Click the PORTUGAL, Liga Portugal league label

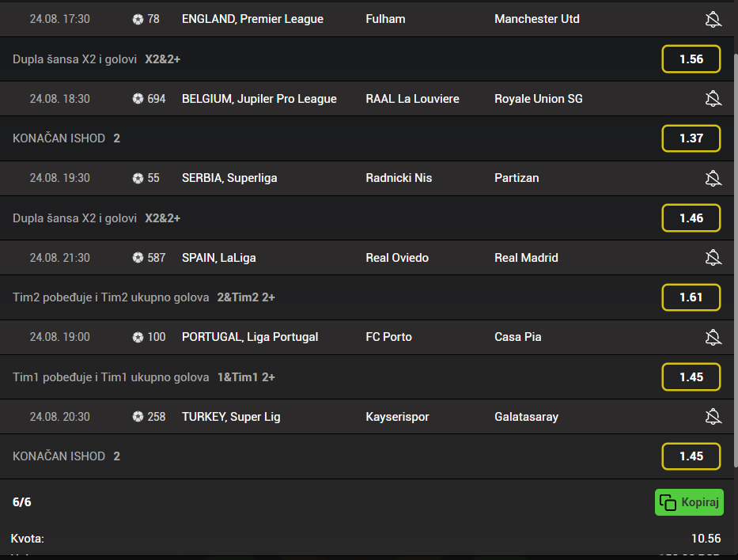point(249,337)
